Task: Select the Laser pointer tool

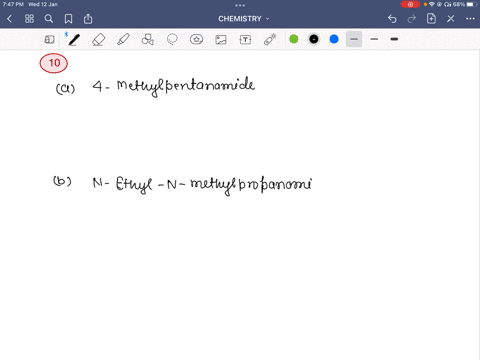Action: tap(270, 39)
